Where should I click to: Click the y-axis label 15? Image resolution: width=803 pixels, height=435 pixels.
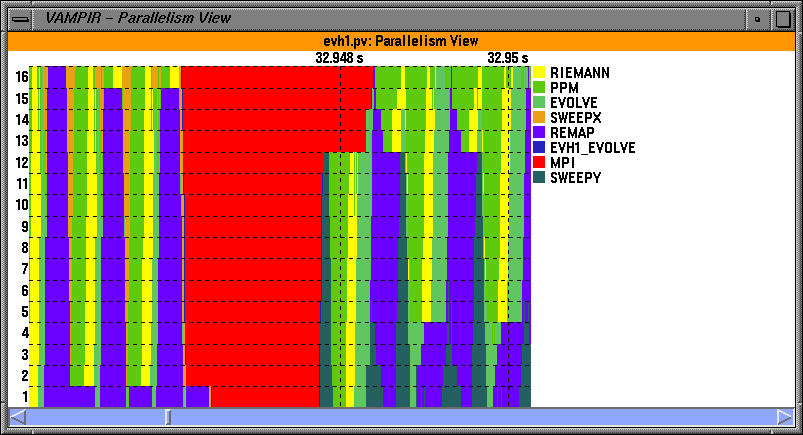22,98
